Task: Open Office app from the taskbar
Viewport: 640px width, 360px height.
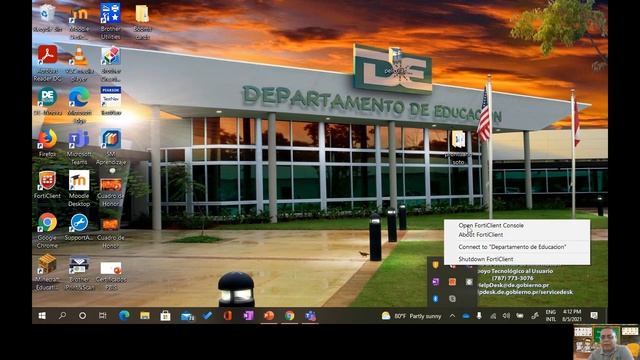Action: [x=228, y=316]
